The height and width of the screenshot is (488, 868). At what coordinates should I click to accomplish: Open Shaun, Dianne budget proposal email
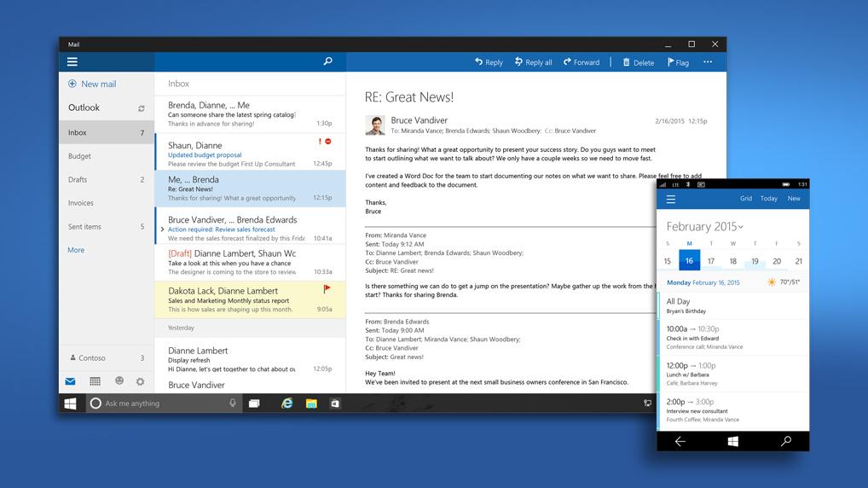click(x=250, y=151)
